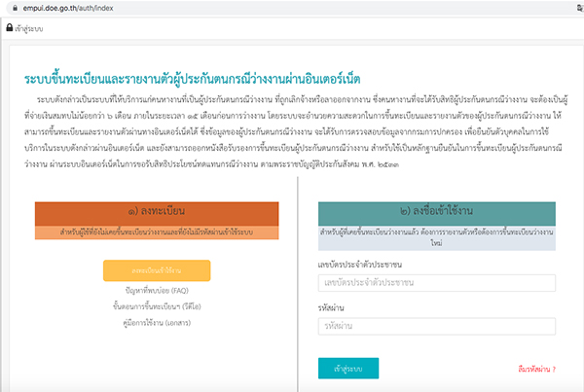
Task: Click the lock icon beside เข้าสู่ระบบ header
Action: coord(10,27)
